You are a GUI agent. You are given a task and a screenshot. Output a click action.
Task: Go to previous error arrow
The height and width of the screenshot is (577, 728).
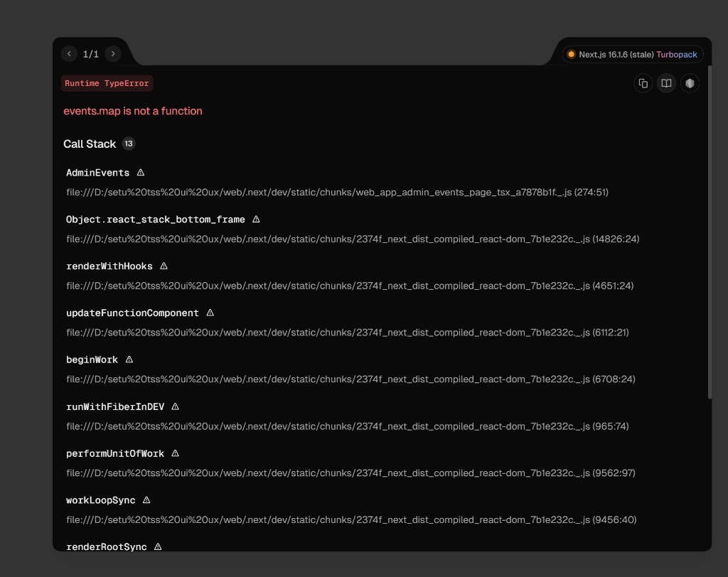point(69,54)
